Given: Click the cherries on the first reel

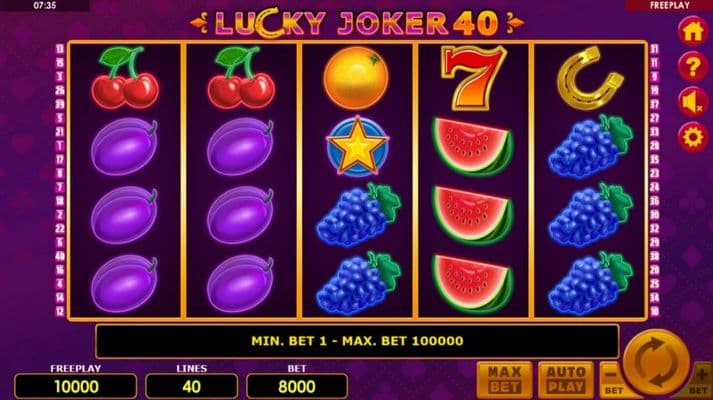Looking at the screenshot, I should (x=125, y=78).
